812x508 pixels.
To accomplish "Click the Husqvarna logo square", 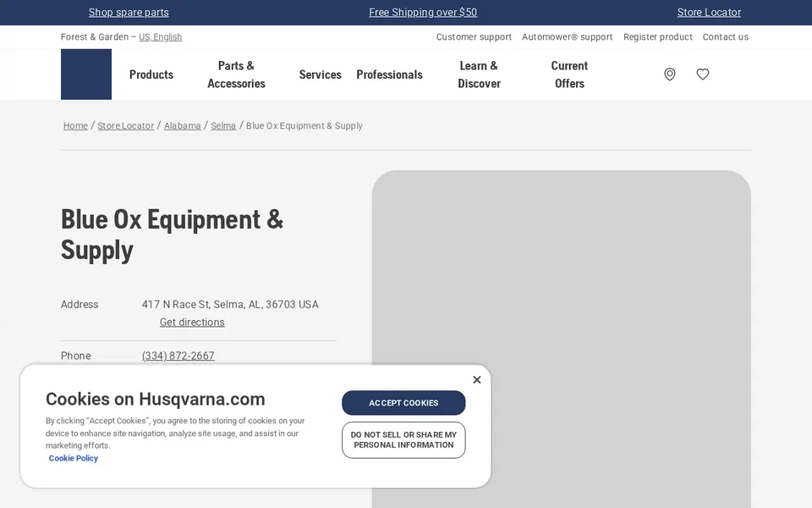I will point(86,75).
